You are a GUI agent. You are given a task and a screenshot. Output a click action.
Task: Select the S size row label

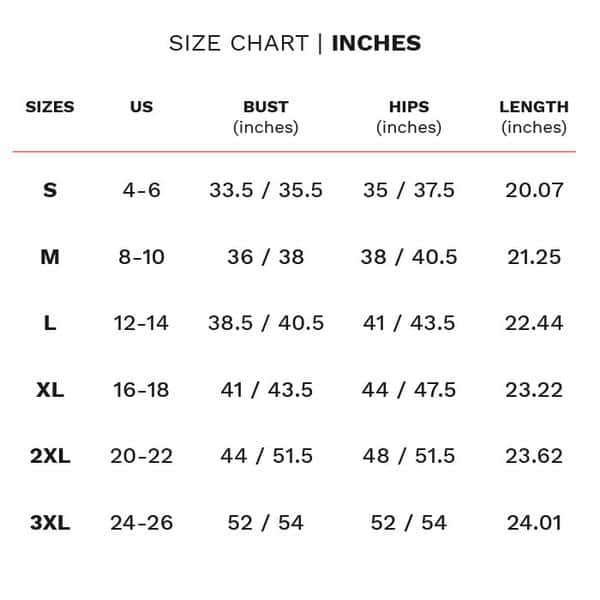(x=50, y=190)
